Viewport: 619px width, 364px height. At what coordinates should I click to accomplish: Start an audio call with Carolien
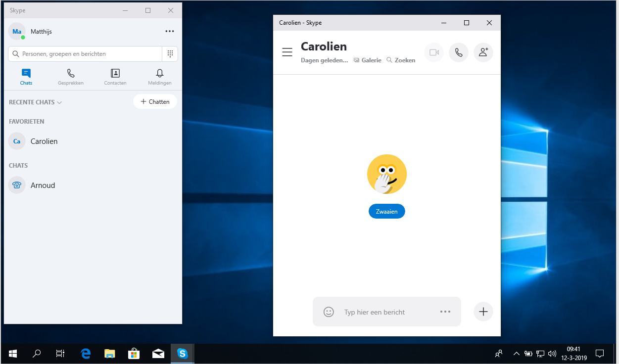[459, 52]
